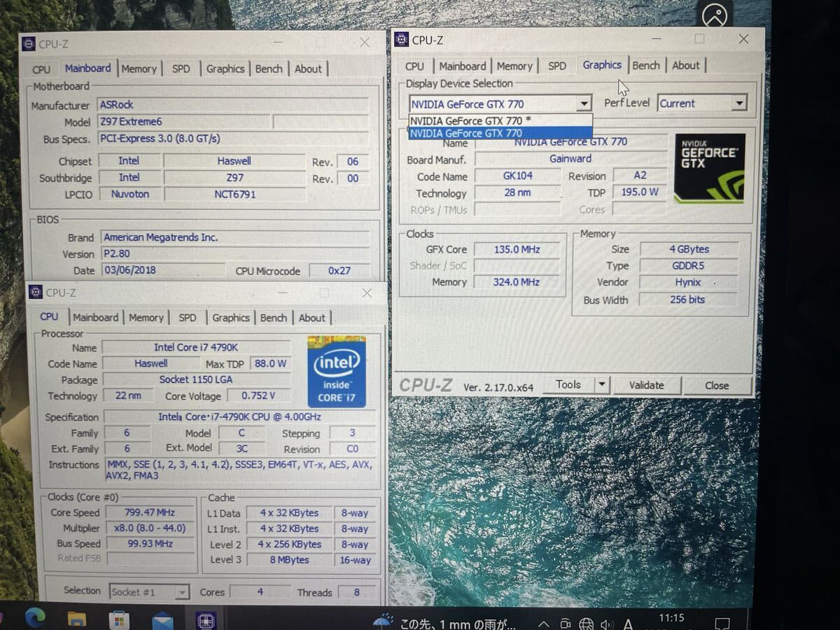The height and width of the screenshot is (630, 840).
Task: Click the Close button in CPU-Z
Action: [x=717, y=385]
